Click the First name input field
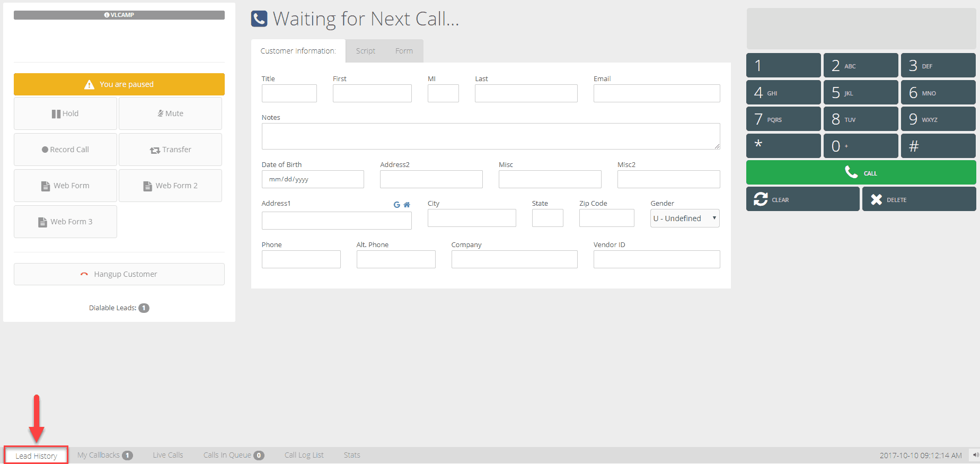 pyautogui.click(x=372, y=93)
